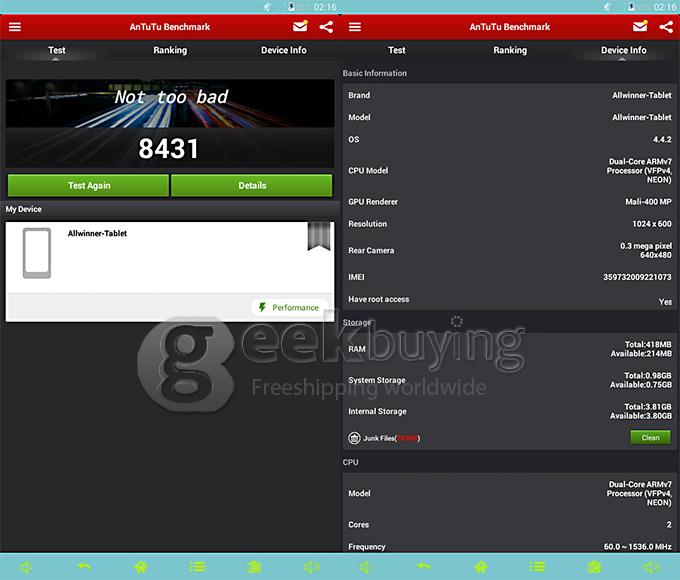Screen dimensions: 680x580
Task: Tap home icon in left navigation bar
Action: (x=141, y=567)
